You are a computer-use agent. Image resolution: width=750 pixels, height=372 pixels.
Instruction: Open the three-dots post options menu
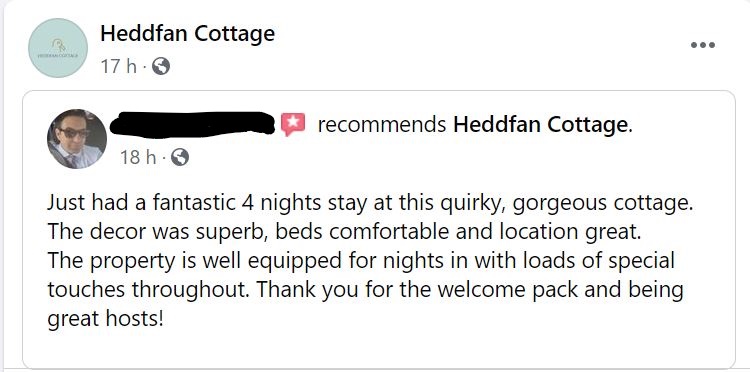click(703, 45)
